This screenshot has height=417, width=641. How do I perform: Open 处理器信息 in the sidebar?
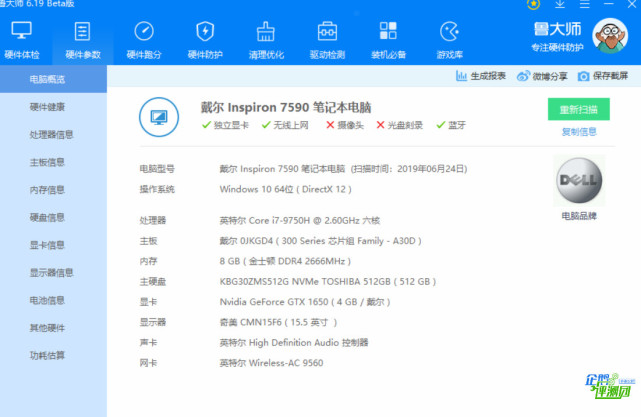pyautogui.click(x=52, y=135)
